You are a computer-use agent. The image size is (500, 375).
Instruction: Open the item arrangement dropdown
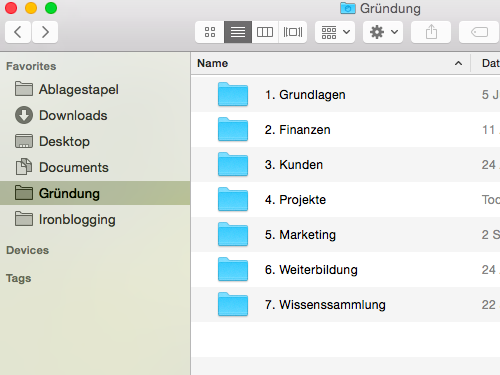tap(335, 32)
